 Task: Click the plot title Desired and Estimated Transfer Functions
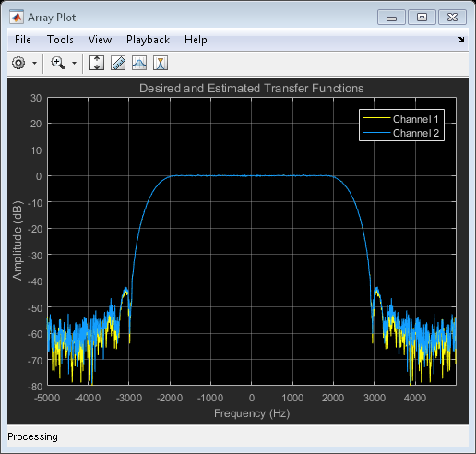point(252,89)
